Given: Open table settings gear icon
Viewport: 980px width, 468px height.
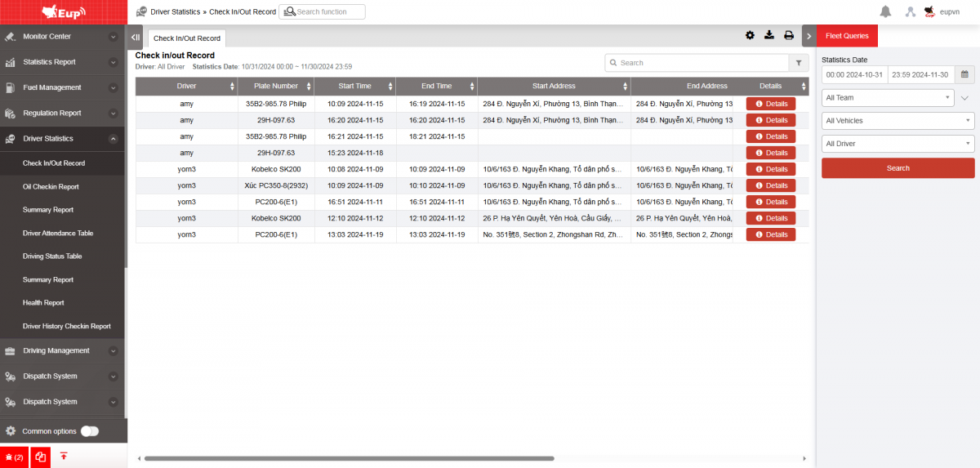Looking at the screenshot, I should click(x=750, y=35).
